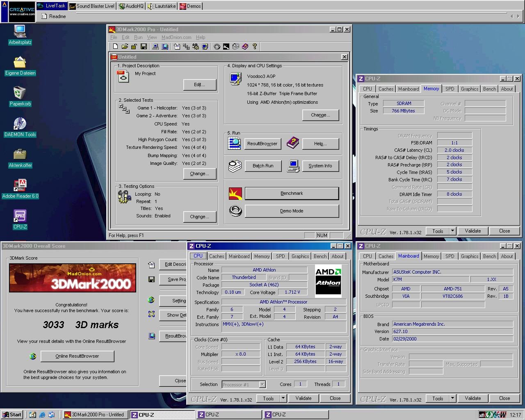525x420 pixels.
Task: Click the Readme item in Creative launcher
Action: (x=54, y=16)
